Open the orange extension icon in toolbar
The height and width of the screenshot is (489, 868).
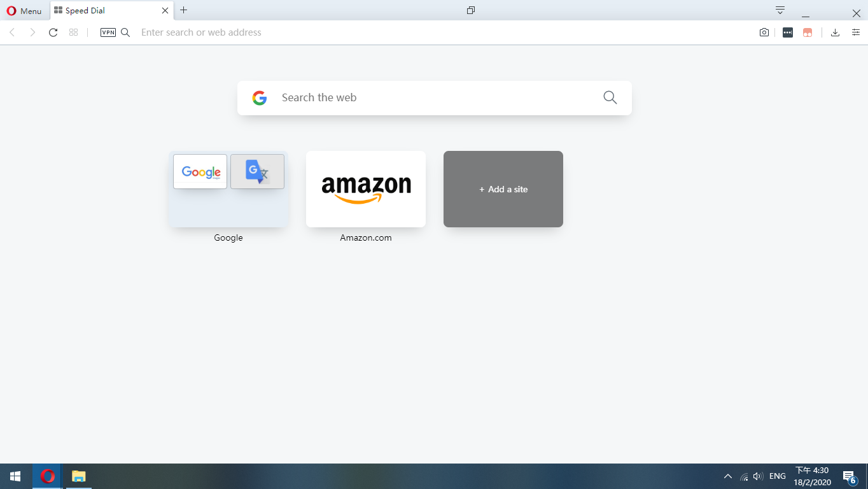pyautogui.click(x=808, y=32)
